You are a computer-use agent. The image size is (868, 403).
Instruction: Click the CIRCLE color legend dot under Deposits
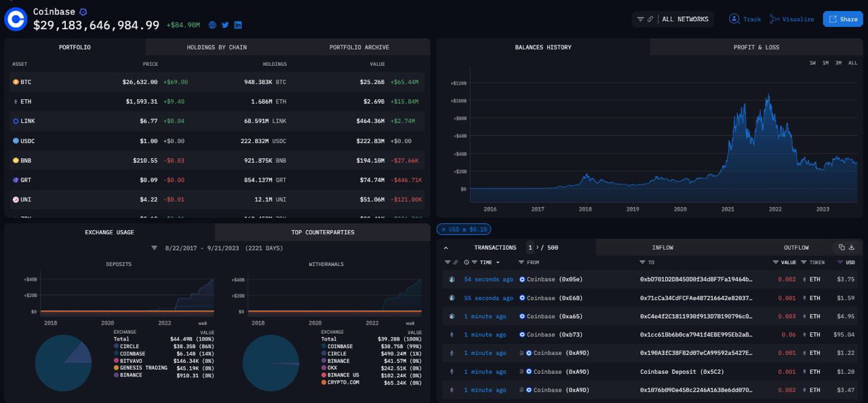(116, 346)
